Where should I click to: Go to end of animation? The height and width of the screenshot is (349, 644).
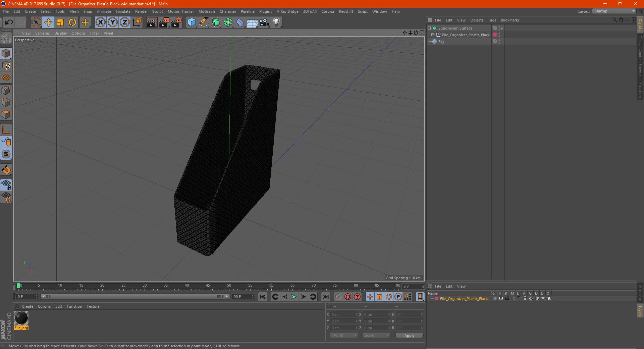click(x=325, y=297)
